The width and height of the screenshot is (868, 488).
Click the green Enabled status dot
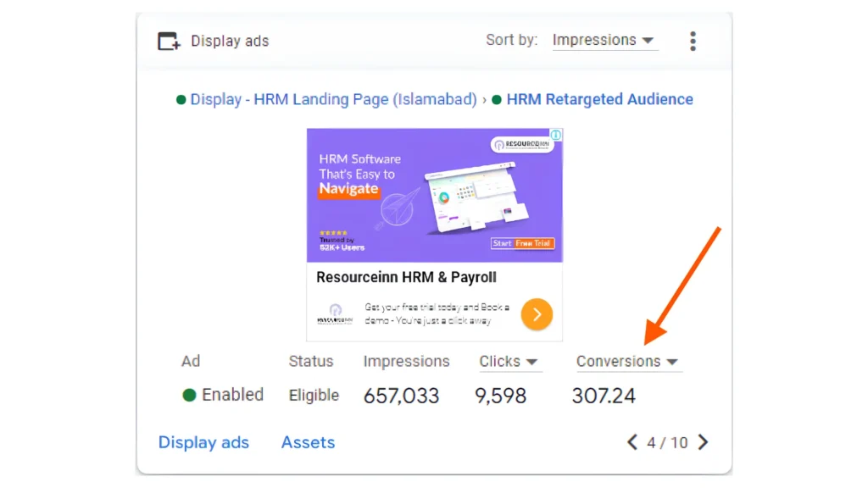pyautogui.click(x=189, y=395)
